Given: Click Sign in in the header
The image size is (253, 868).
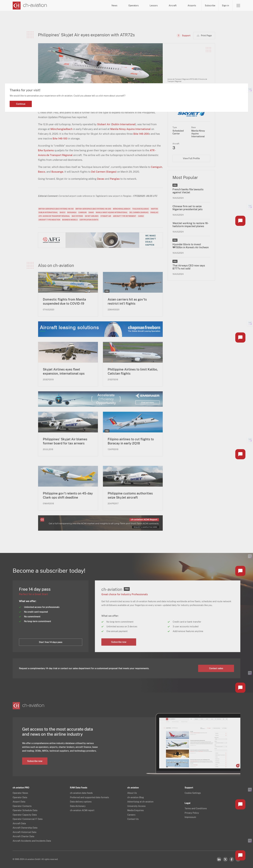Looking at the screenshot, I should pyautogui.click(x=225, y=5).
